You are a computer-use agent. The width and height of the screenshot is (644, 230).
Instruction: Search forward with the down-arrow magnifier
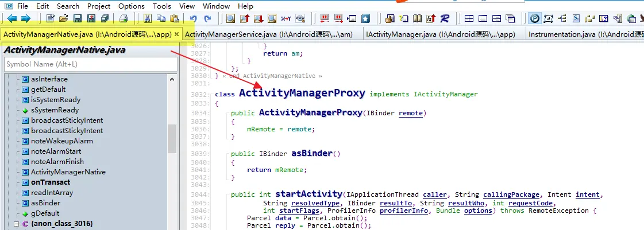click(x=259, y=18)
